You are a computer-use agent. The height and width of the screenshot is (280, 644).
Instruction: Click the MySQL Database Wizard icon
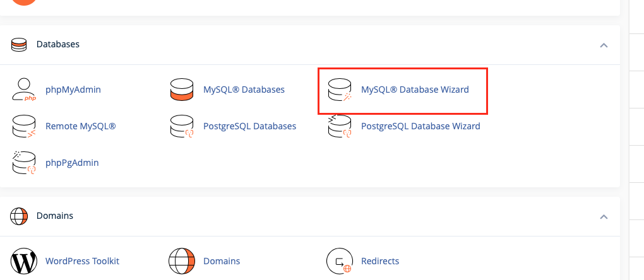(340, 90)
